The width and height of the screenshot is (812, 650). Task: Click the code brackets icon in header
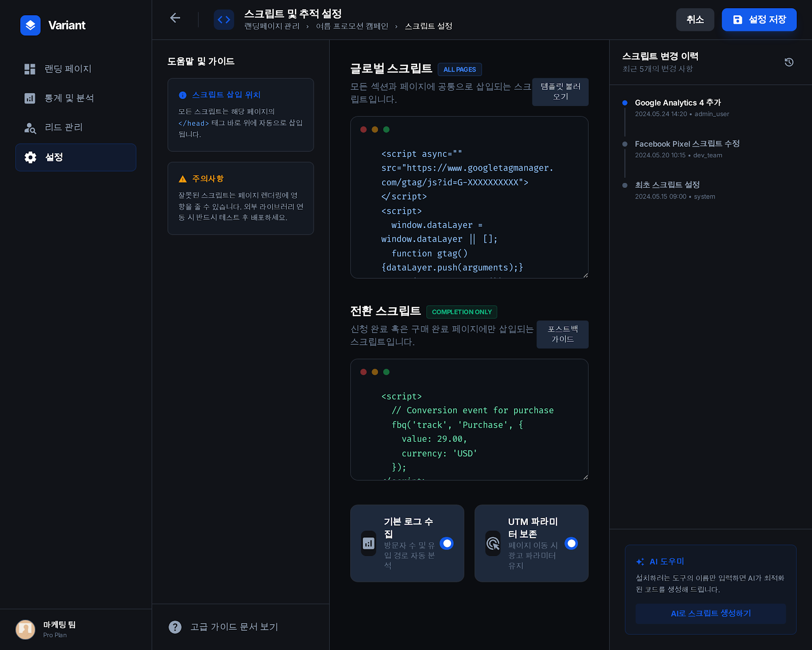click(224, 20)
